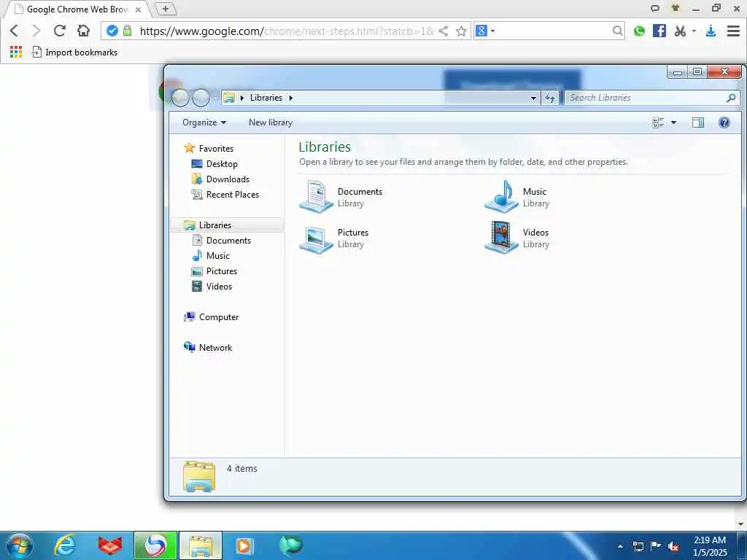Select the Videos library icon
Screen dimensions: 747x560
click(x=501, y=237)
